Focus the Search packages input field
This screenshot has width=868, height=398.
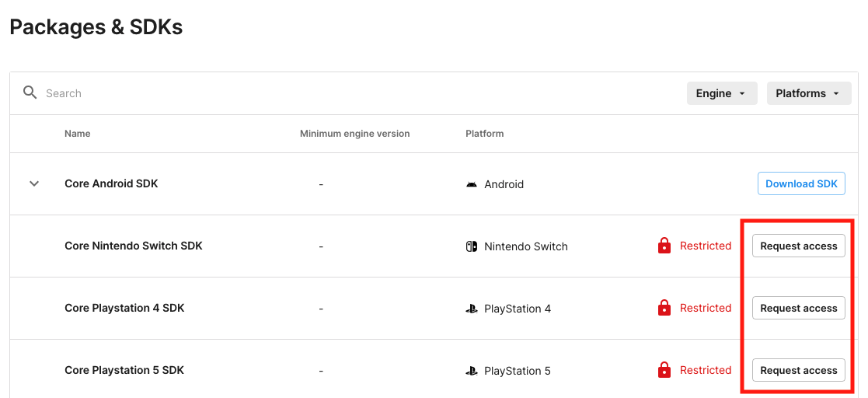pos(354,93)
